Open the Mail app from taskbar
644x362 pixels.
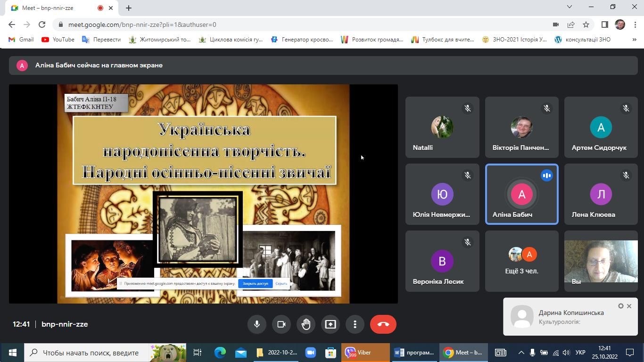click(241, 353)
